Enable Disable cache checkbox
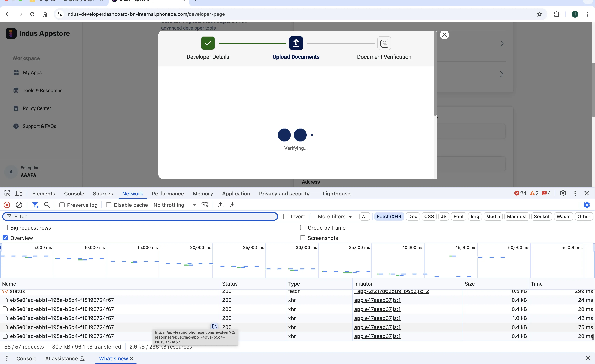Image resolution: width=595 pixels, height=364 pixels. point(109,205)
